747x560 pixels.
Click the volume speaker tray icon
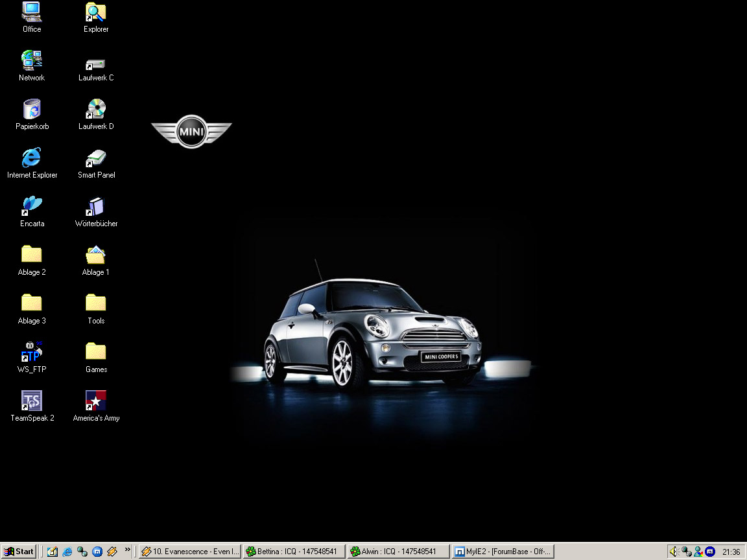pos(674,552)
